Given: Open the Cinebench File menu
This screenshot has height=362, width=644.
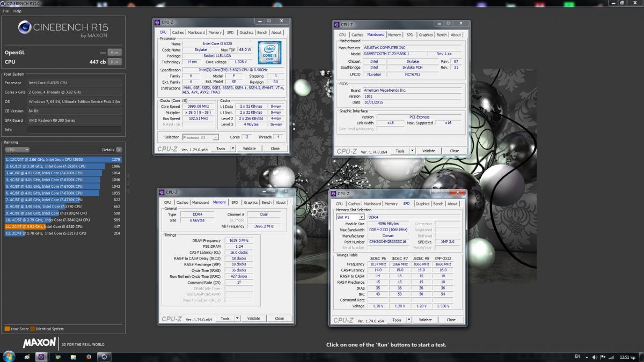Looking at the screenshot, I should [x=5, y=11].
